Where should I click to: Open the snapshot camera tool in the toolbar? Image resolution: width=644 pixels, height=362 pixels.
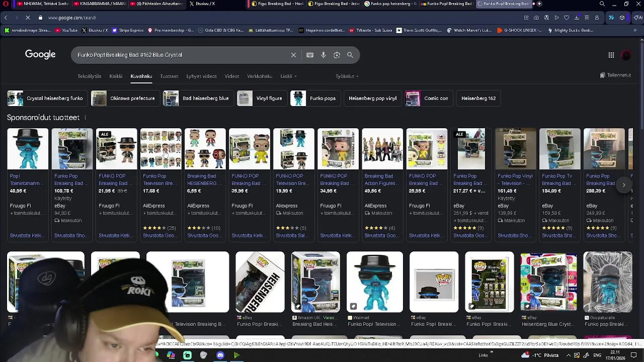tap(536, 18)
